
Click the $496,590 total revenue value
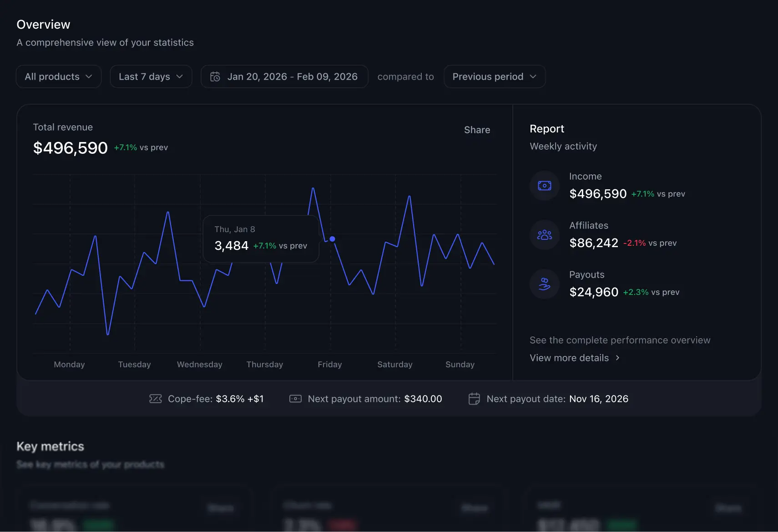point(71,148)
